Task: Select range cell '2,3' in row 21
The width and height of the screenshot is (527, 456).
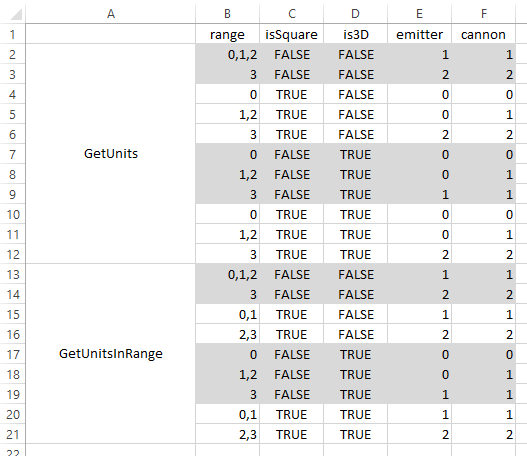Action: (227, 434)
